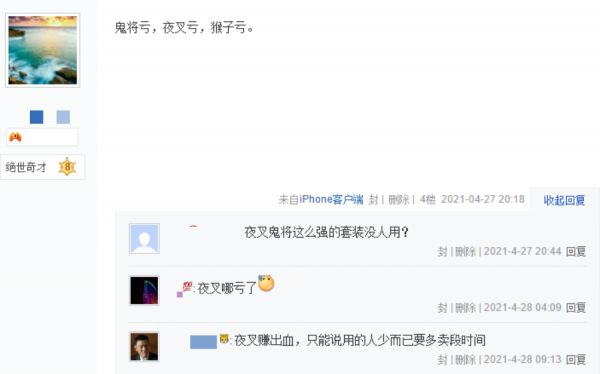This screenshot has height=374, width=600.
Task: Click the orange game controller icon
Action: [15, 137]
